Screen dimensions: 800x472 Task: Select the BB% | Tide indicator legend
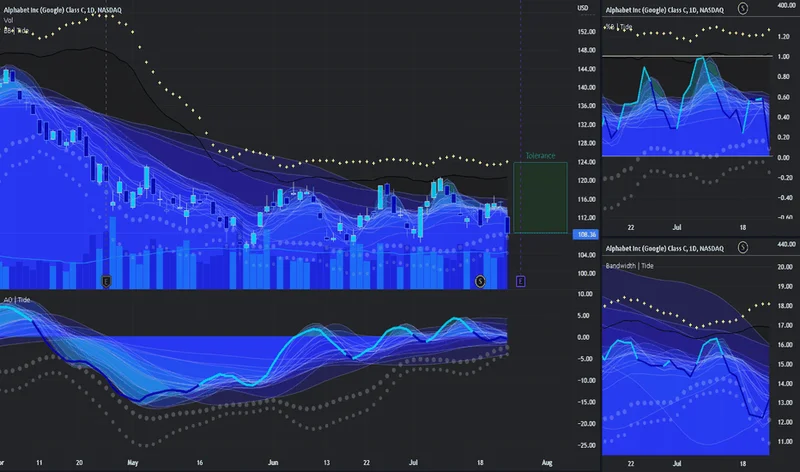point(18,31)
